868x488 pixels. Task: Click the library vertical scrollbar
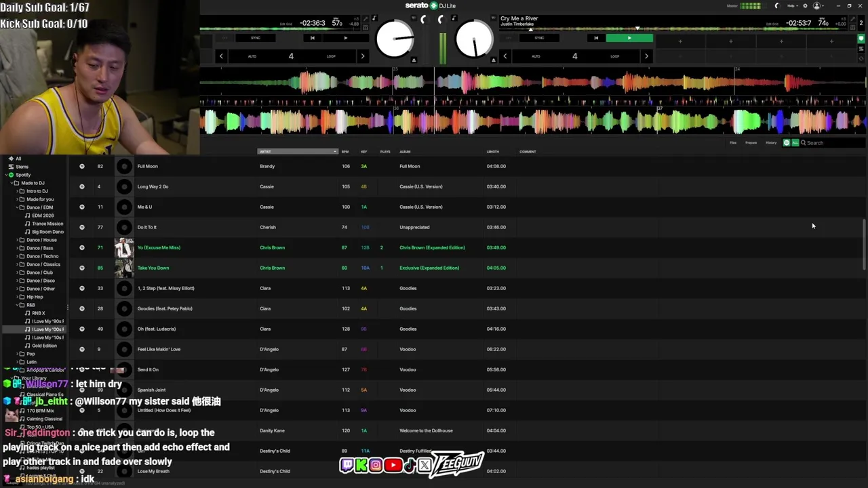point(864,245)
